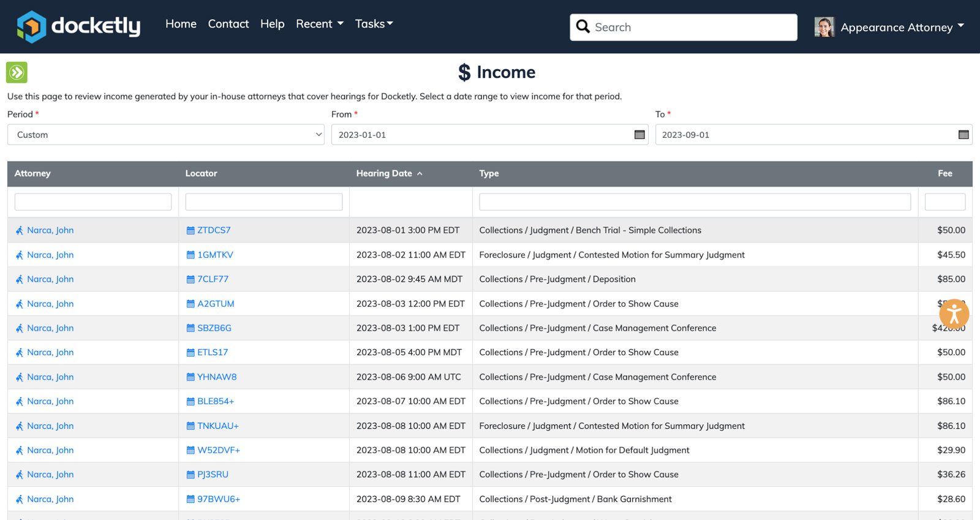Image resolution: width=980 pixels, height=520 pixels.
Task: Click attorney icon in ZTDCS7 row
Action: tap(20, 230)
